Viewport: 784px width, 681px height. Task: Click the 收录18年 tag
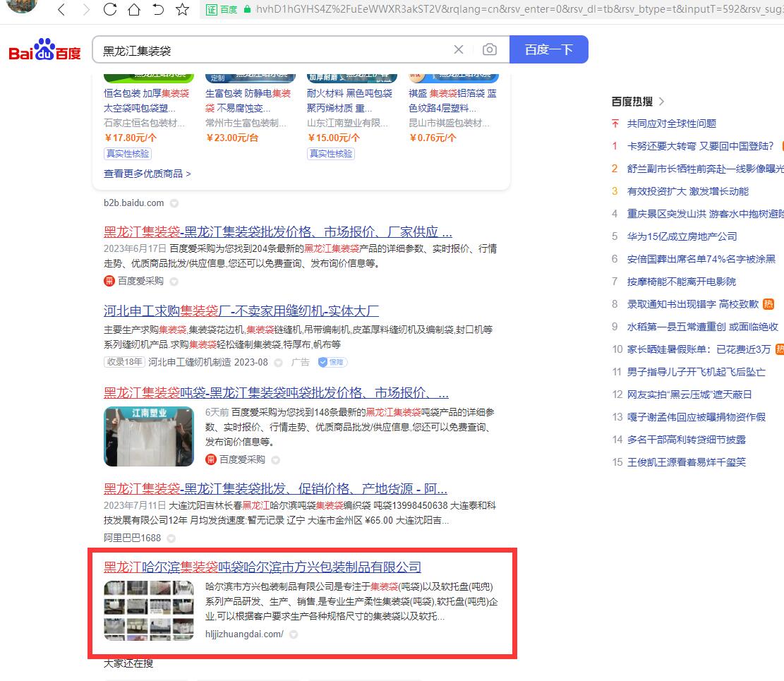click(124, 362)
